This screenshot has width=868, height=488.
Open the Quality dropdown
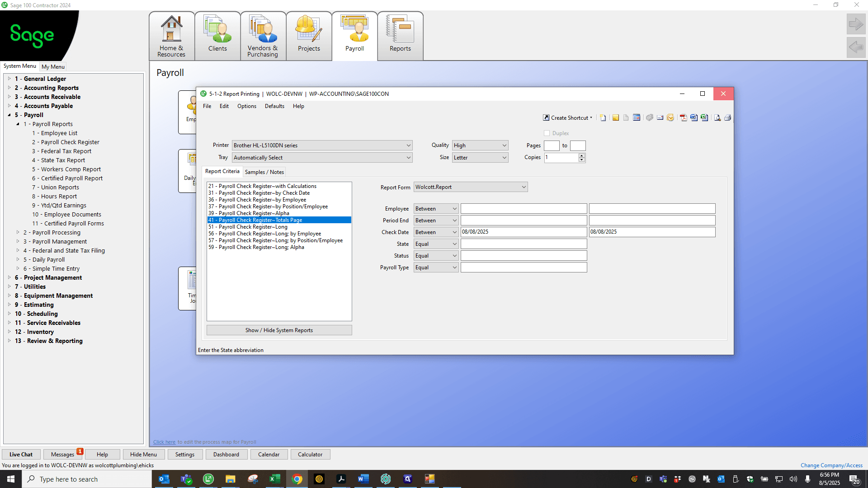(x=480, y=145)
